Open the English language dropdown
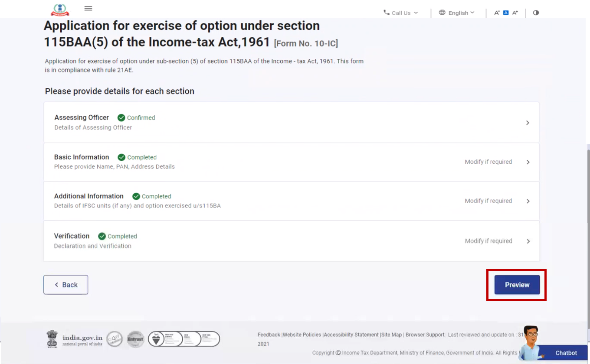 click(457, 13)
